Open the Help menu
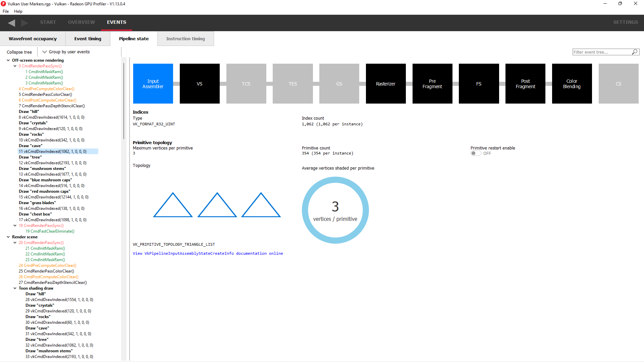 point(18,11)
